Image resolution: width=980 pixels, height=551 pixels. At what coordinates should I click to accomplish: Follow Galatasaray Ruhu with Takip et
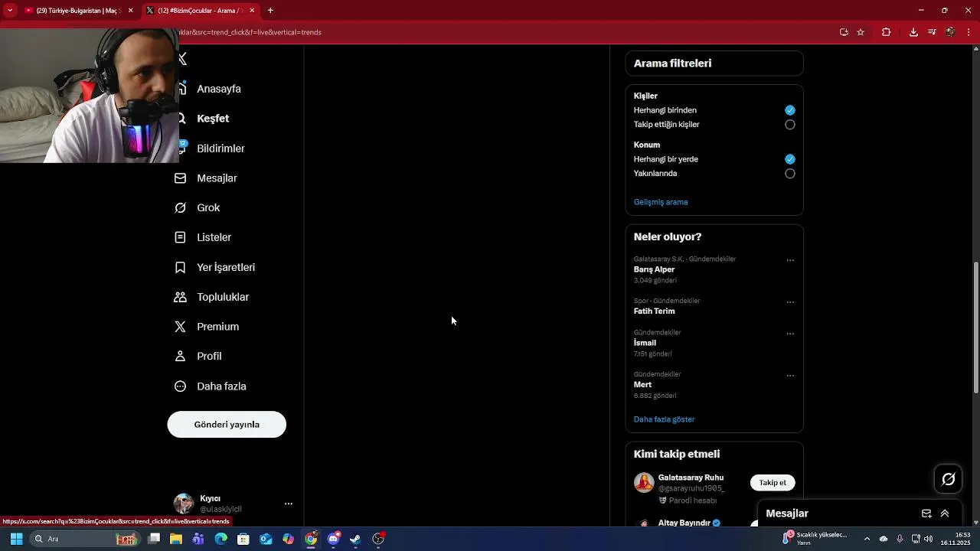click(773, 483)
